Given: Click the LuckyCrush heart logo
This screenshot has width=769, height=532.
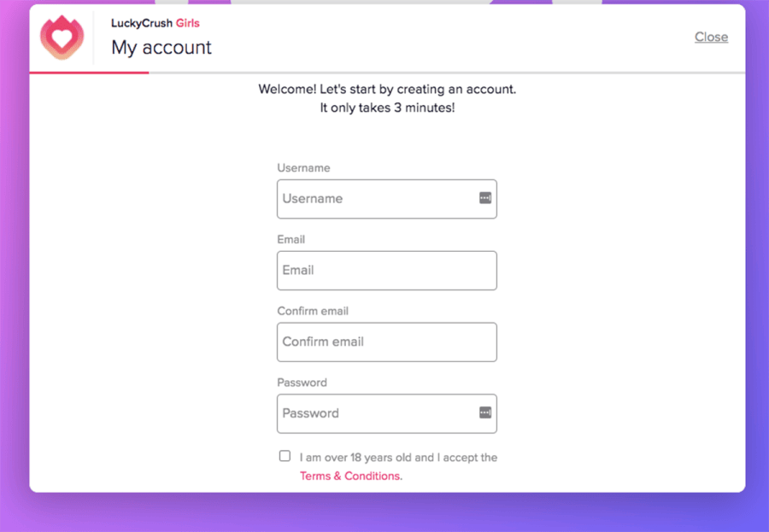Looking at the screenshot, I should click(62, 38).
